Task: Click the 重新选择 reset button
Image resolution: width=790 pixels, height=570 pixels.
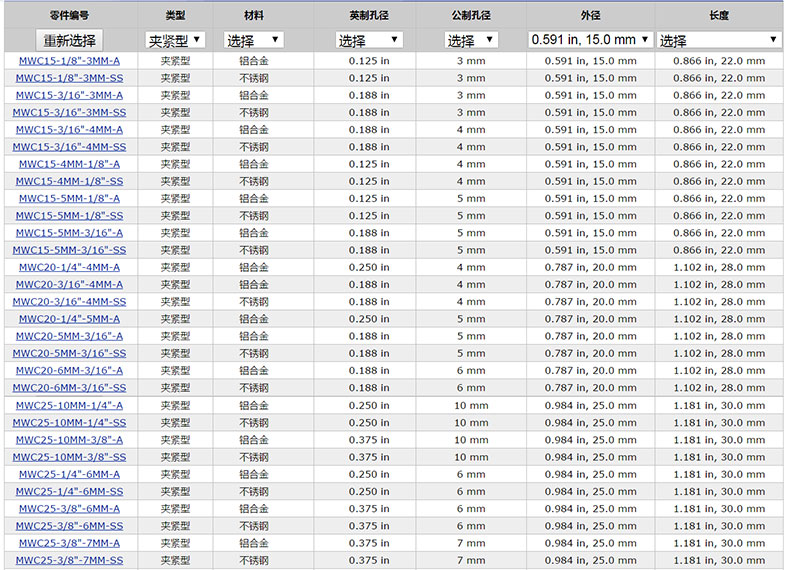Action: coord(69,41)
